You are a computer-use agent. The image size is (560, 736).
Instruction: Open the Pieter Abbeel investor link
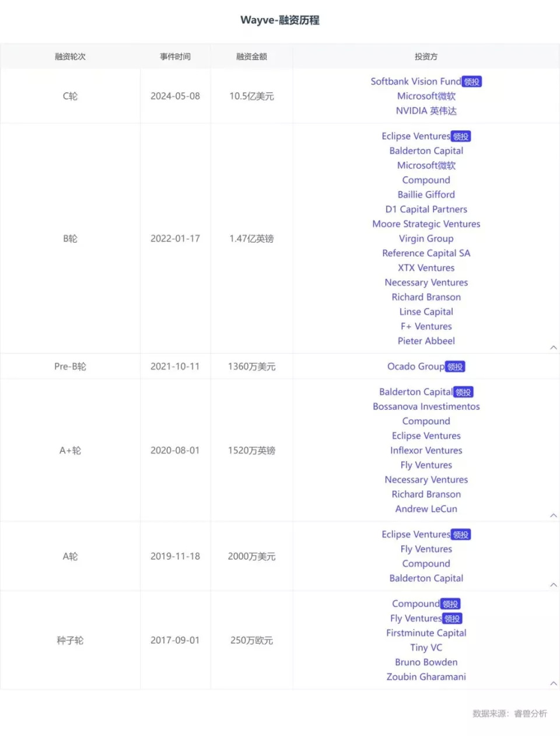pos(426,341)
